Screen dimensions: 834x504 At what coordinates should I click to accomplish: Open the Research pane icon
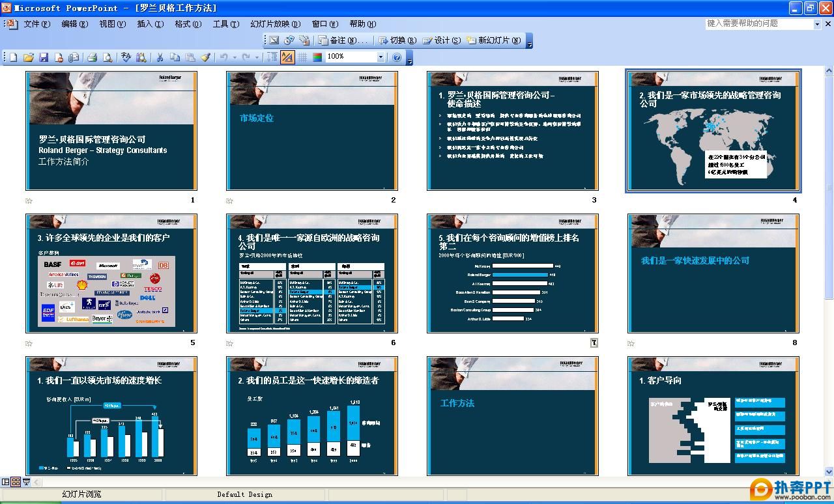[x=141, y=57]
